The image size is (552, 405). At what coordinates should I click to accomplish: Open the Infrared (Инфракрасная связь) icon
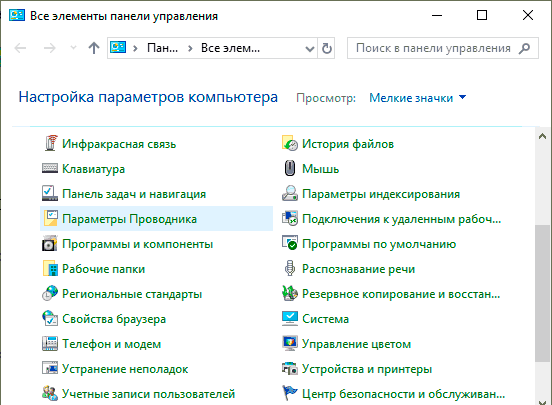(x=50, y=143)
